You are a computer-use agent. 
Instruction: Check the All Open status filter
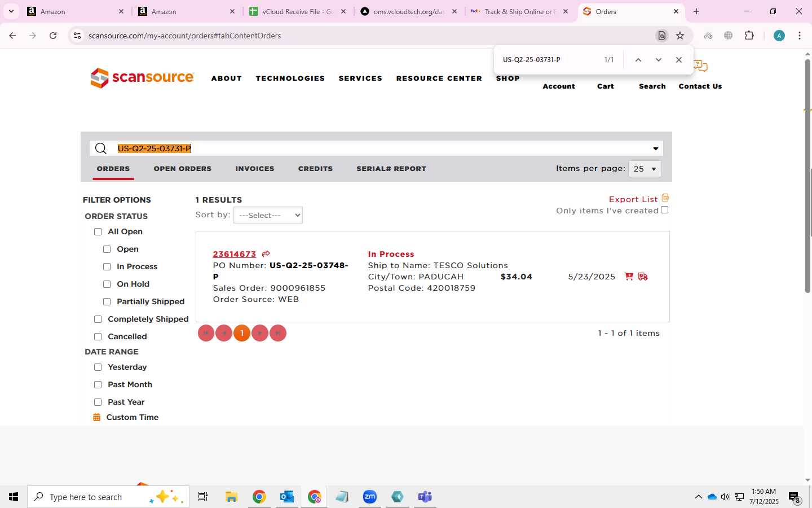tap(98, 232)
